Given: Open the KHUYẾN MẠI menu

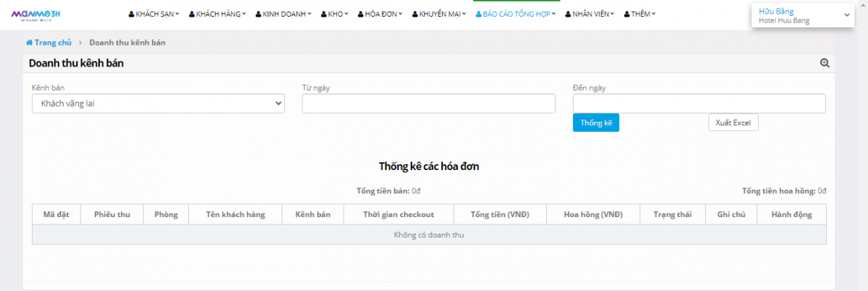Looking at the screenshot, I should [439, 14].
